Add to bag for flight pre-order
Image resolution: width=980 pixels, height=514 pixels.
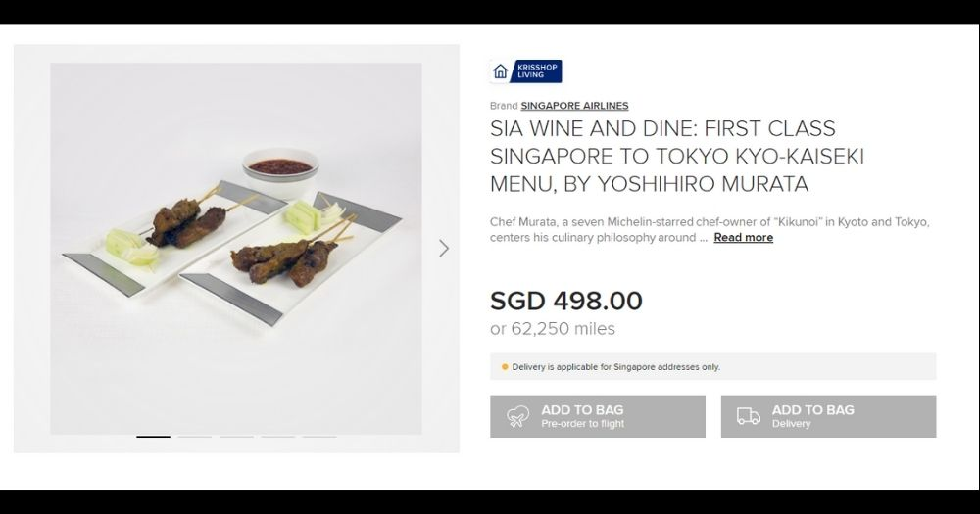point(597,416)
